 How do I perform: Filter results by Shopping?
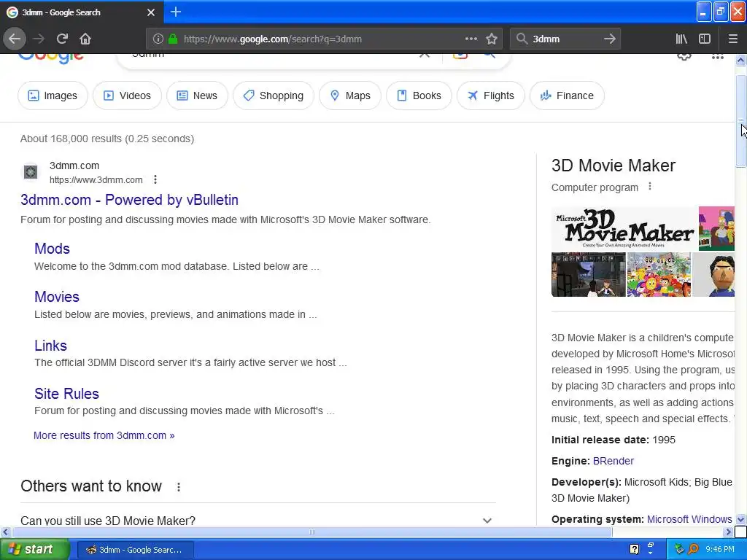tap(274, 96)
